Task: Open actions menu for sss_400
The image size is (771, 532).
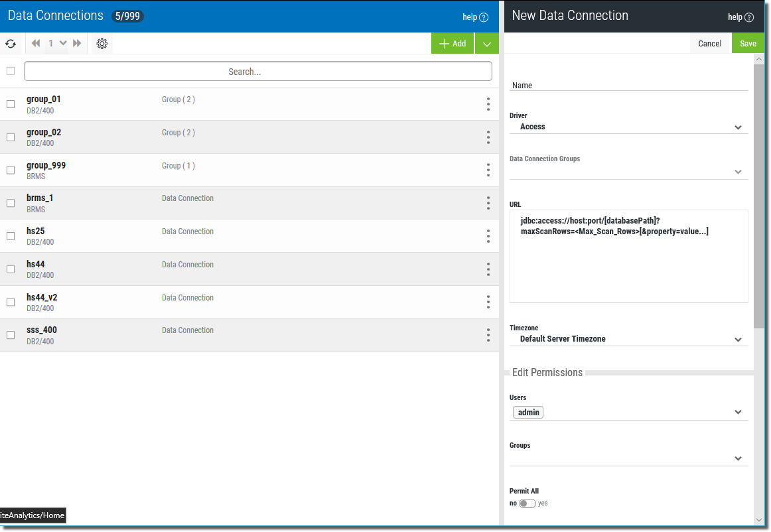Action: [x=488, y=335]
